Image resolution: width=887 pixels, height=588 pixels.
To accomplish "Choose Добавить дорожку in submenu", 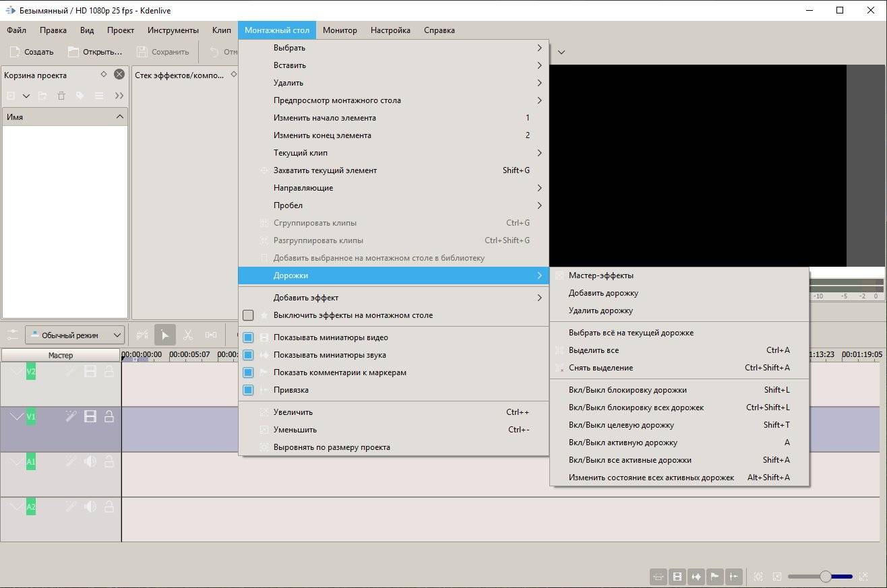I will click(x=680, y=293).
